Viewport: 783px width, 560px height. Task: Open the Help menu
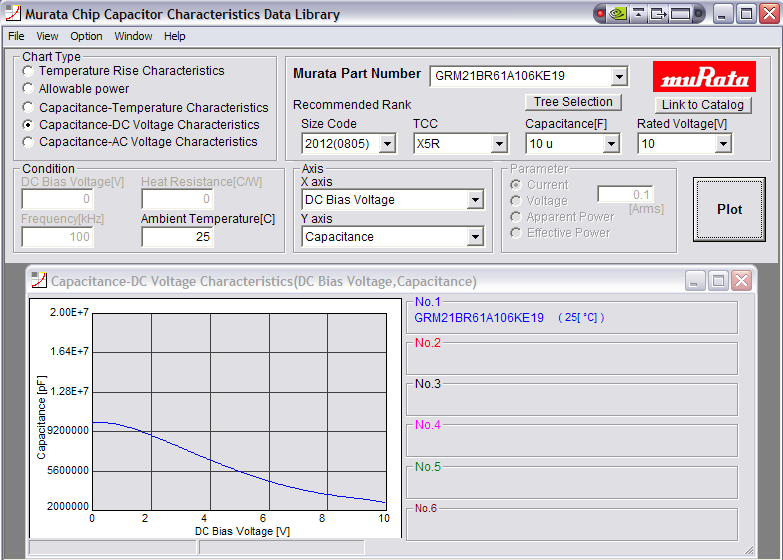pos(174,36)
